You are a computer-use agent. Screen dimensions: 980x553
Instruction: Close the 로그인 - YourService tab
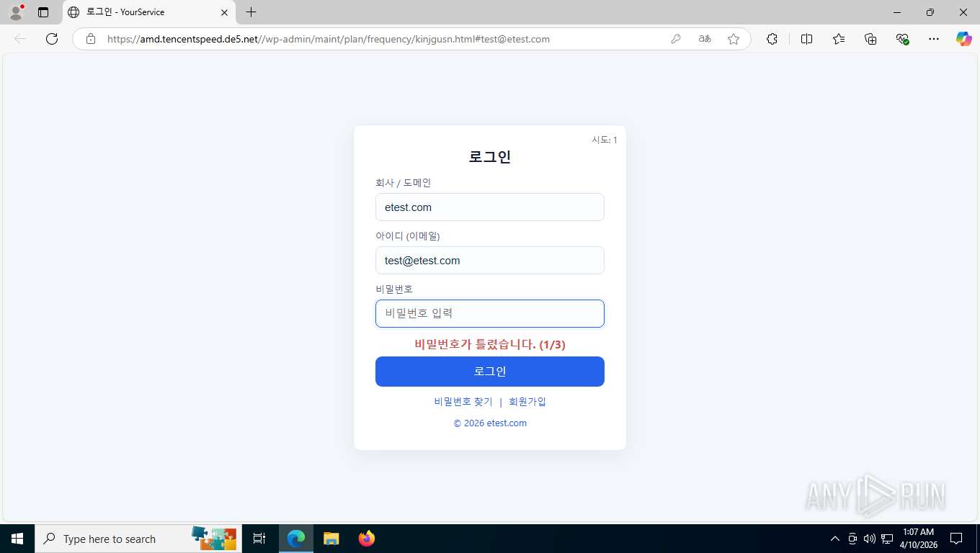(x=224, y=12)
